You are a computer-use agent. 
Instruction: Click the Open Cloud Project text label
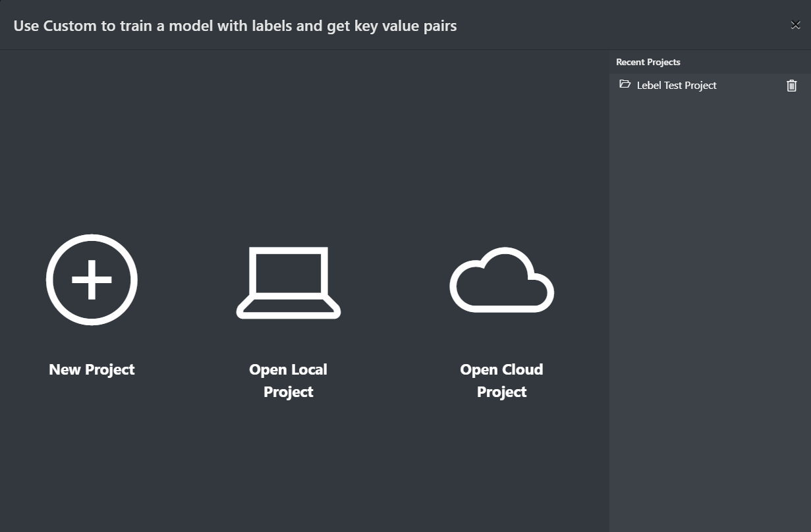(501, 381)
